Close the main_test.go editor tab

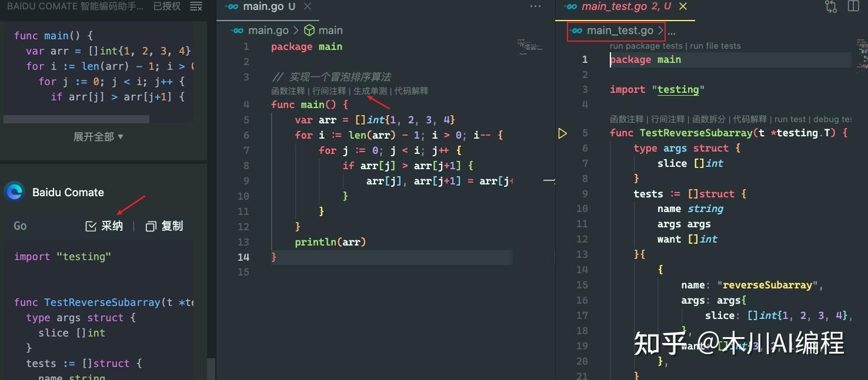[x=683, y=6]
